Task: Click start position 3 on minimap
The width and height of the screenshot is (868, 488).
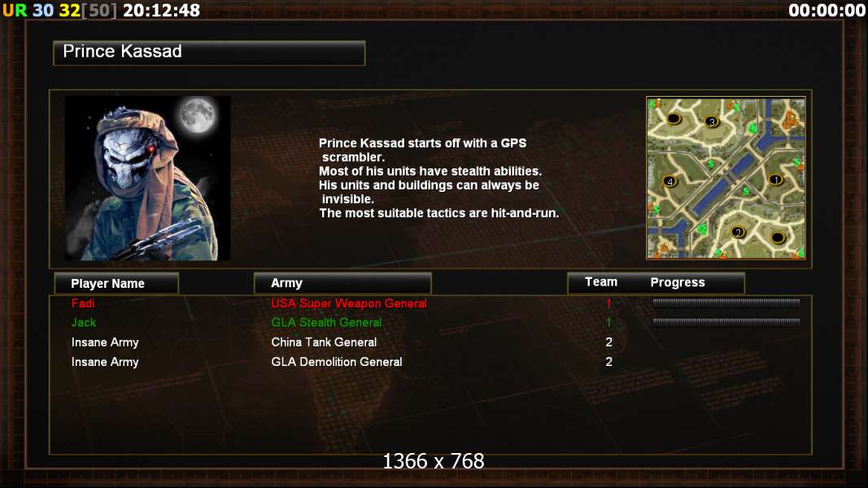Action: pyautogui.click(x=712, y=122)
